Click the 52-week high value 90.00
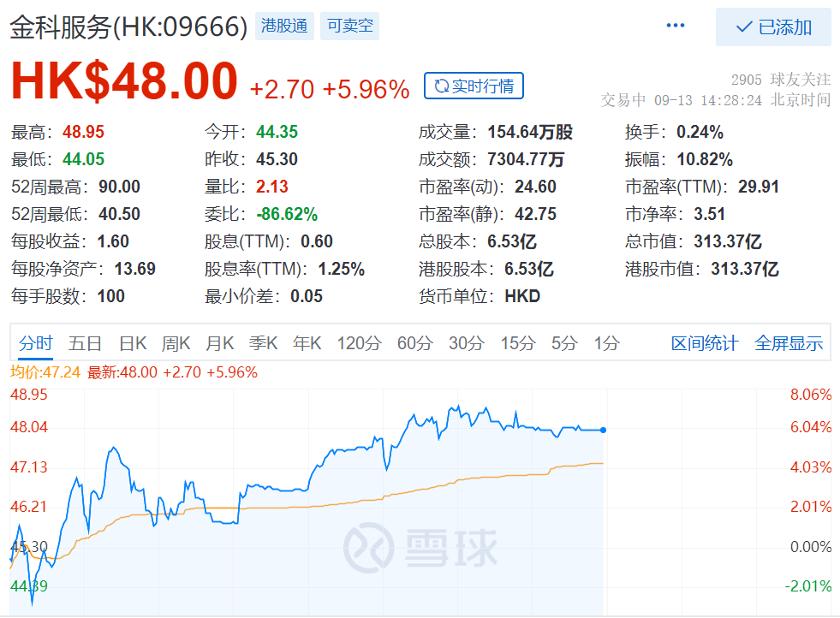The height and width of the screenshot is (618, 840). 120,187
